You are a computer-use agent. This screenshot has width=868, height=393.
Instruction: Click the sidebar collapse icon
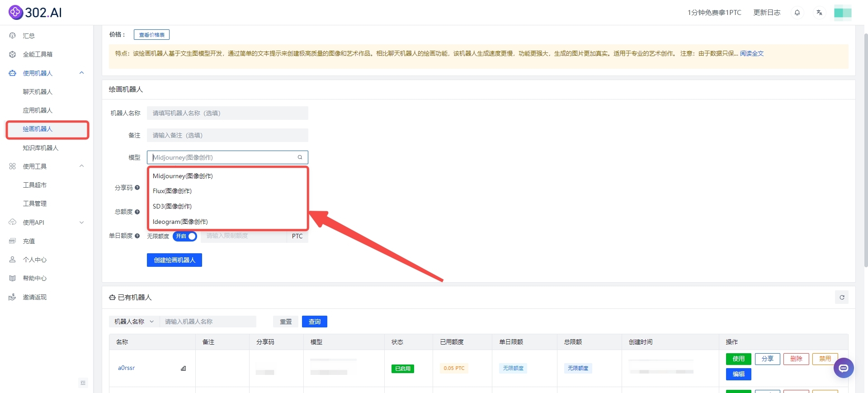coord(83,383)
